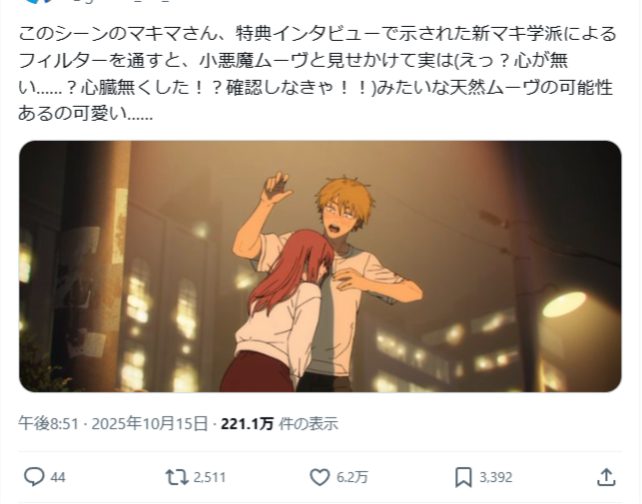Click the repost arrows icon
The image size is (642, 504).
[176, 477]
